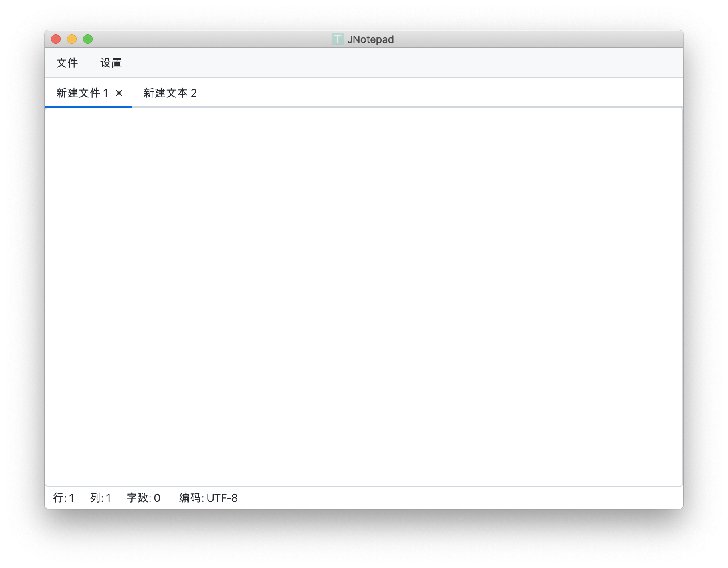Click the green zoom button
Viewport: 728px width, 568px height.
pyautogui.click(x=88, y=39)
